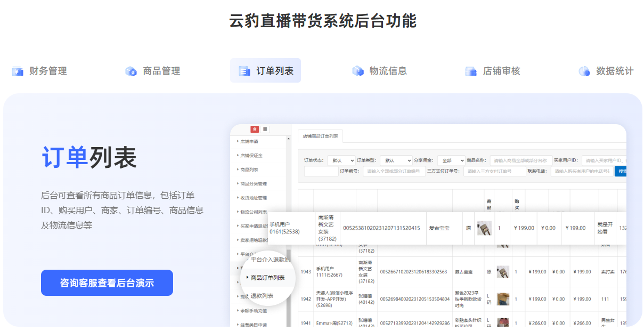
Task: Open the 订单类型 dropdown
Action: click(x=396, y=160)
